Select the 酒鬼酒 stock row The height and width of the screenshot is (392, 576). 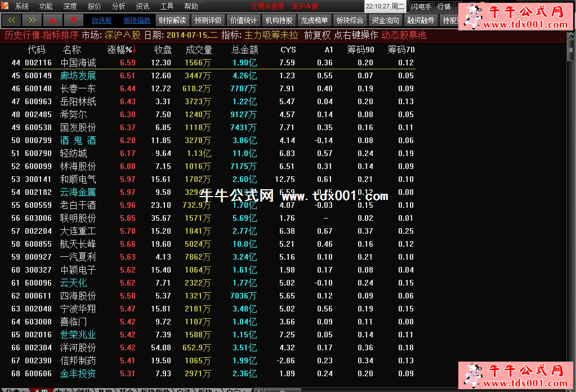click(x=78, y=140)
